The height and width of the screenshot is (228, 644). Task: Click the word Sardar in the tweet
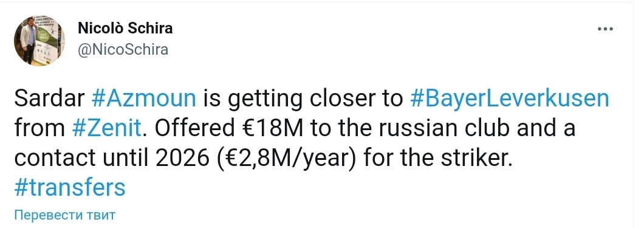[48, 98]
